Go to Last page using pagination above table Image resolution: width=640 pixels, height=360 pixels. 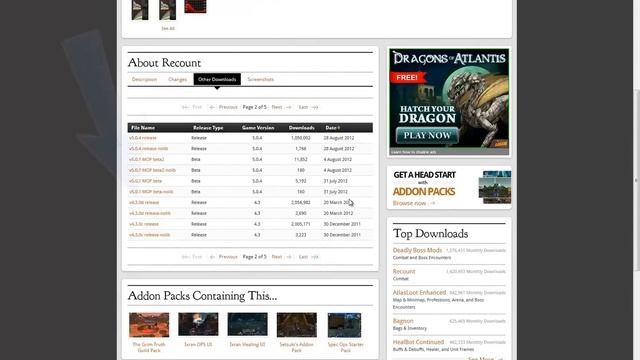click(x=303, y=107)
